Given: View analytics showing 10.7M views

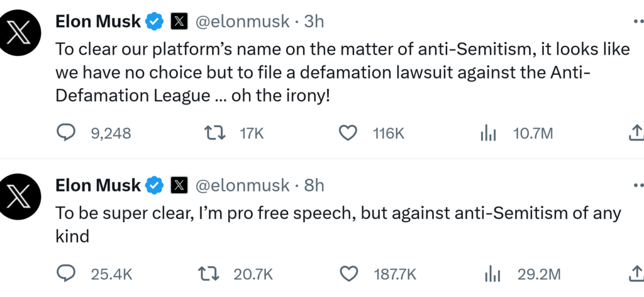Looking at the screenshot, I should pos(488,133).
